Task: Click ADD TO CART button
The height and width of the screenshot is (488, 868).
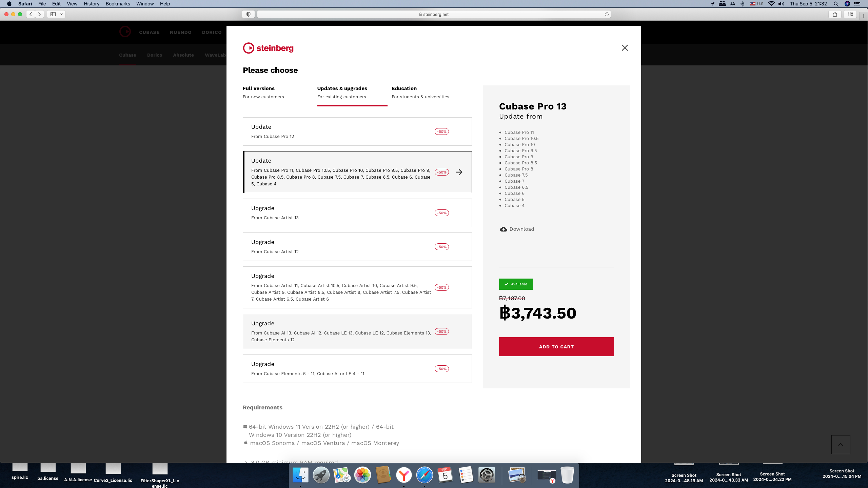Action: click(x=556, y=347)
